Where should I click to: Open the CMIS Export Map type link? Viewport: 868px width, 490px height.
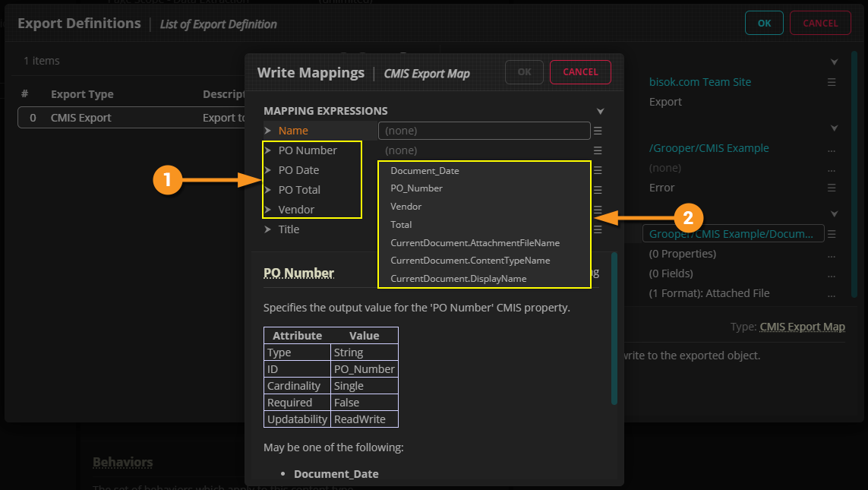pyautogui.click(x=802, y=327)
